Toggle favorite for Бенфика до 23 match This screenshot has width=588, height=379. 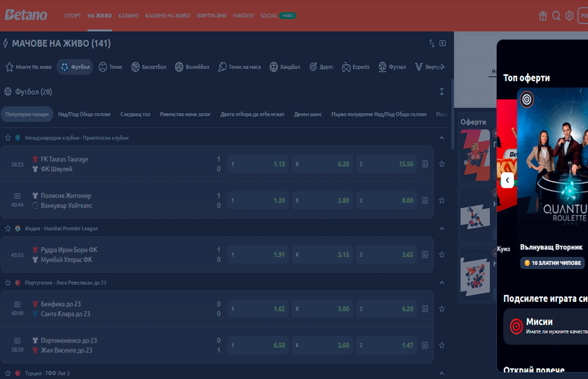point(442,309)
